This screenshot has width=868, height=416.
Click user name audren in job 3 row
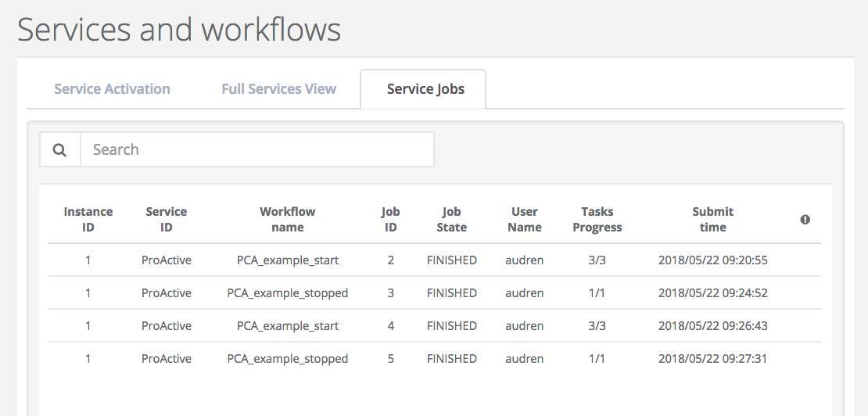click(x=524, y=293)
